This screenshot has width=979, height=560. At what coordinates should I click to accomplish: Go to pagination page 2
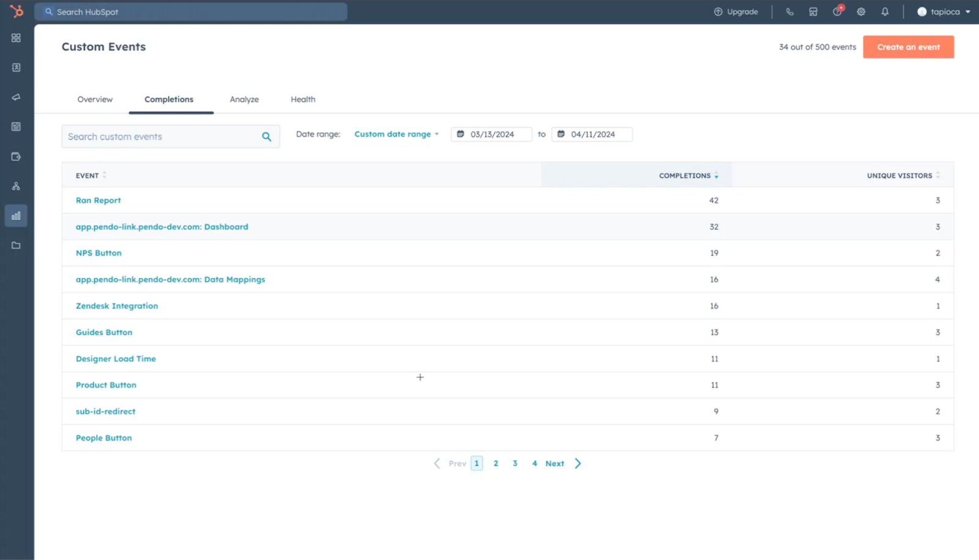click(x=496, y=463)
